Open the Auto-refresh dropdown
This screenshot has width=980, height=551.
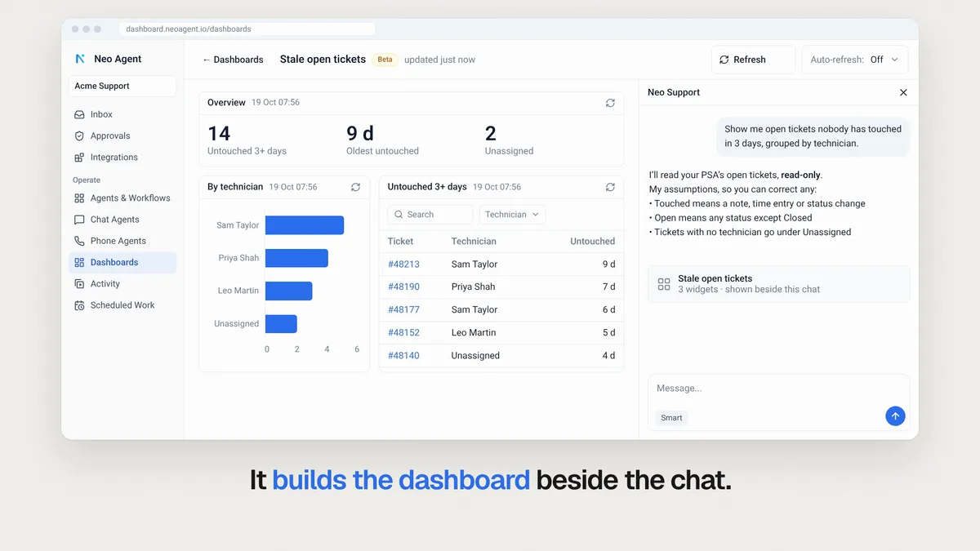(x=855, y=60)
